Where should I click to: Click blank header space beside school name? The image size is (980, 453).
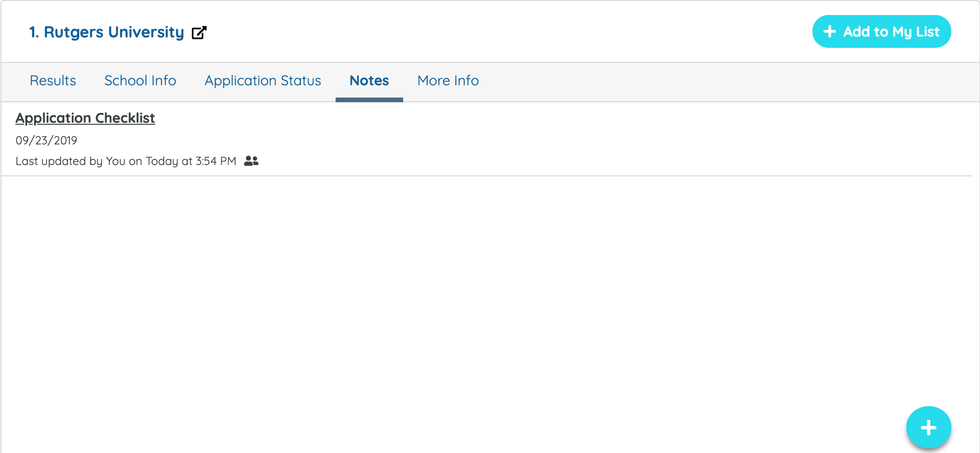tap(469, 32)
